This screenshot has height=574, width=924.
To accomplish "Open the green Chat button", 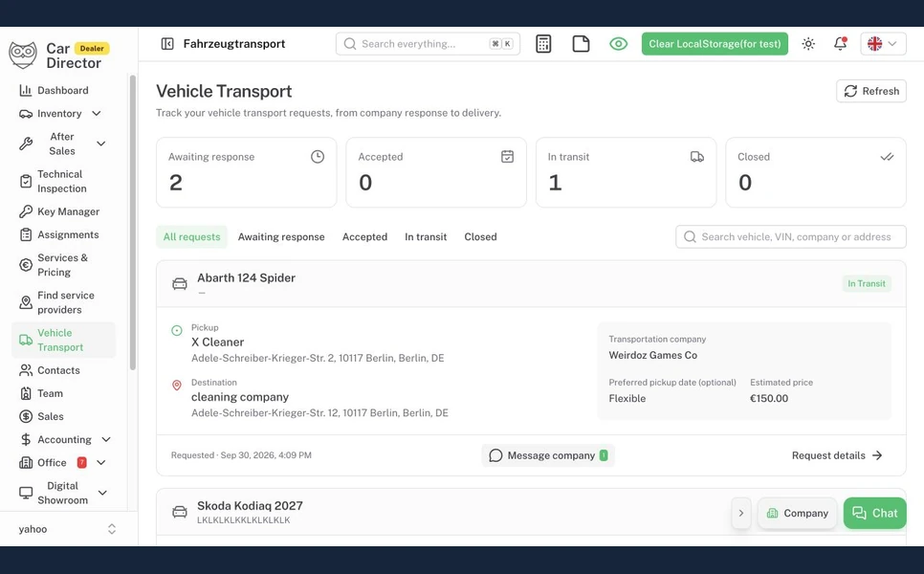I will 875,514.
